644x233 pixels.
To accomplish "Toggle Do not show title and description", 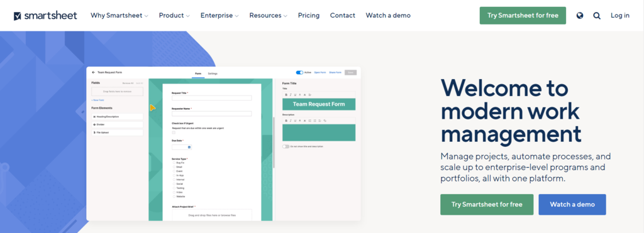I will (x=286, y=146).
